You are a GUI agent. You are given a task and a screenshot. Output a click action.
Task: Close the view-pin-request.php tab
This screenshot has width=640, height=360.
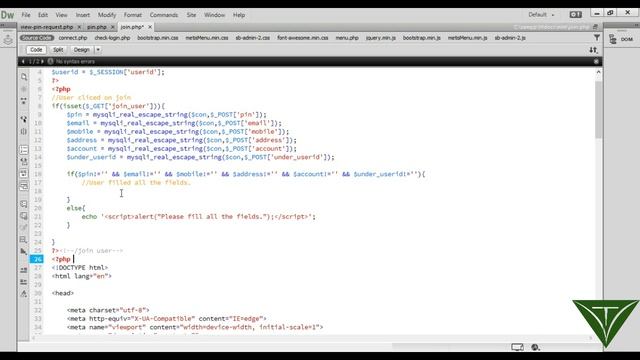(x=79, y=27)
